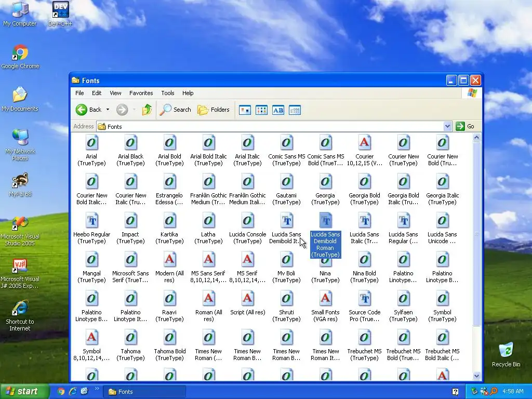
Task: Click the system tray clock
Action: (x=513, y=391)
